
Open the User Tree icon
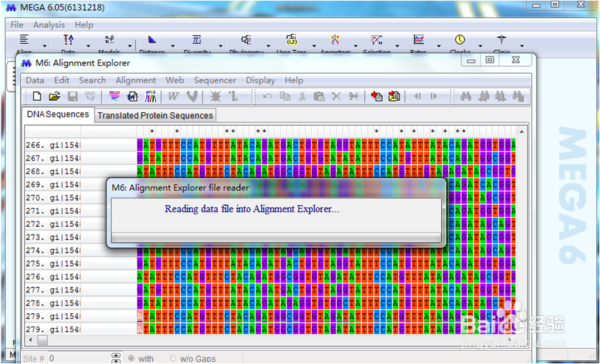291,40
